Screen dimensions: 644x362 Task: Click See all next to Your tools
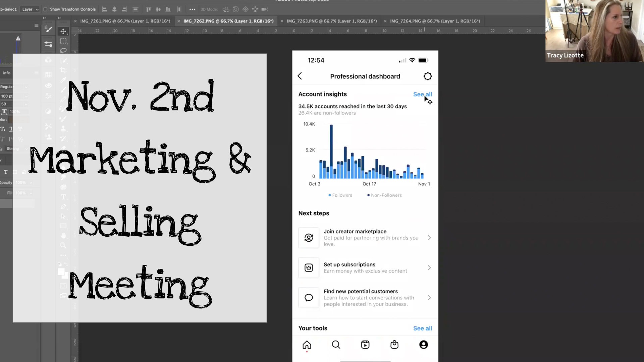tap(423, 328)
